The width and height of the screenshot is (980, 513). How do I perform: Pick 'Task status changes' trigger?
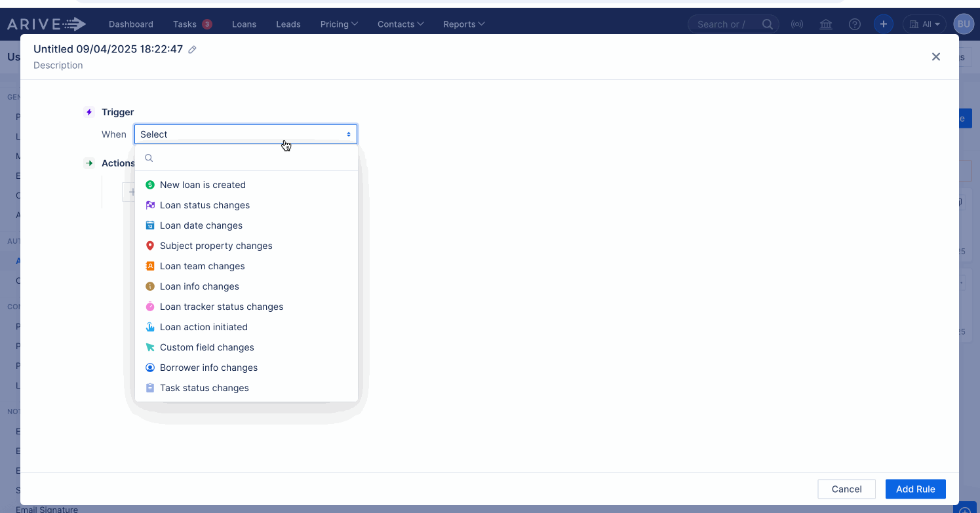(246, 388)
